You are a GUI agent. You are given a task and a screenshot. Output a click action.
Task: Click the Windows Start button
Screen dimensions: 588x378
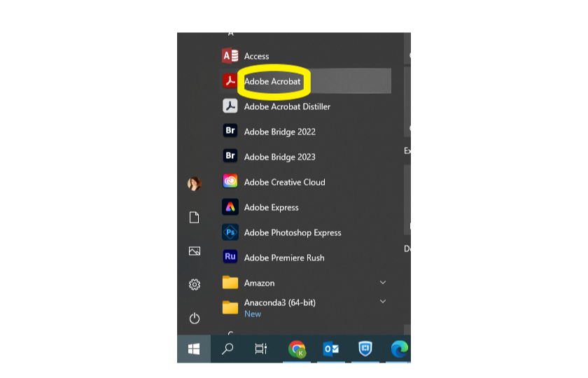coord(194,349)
